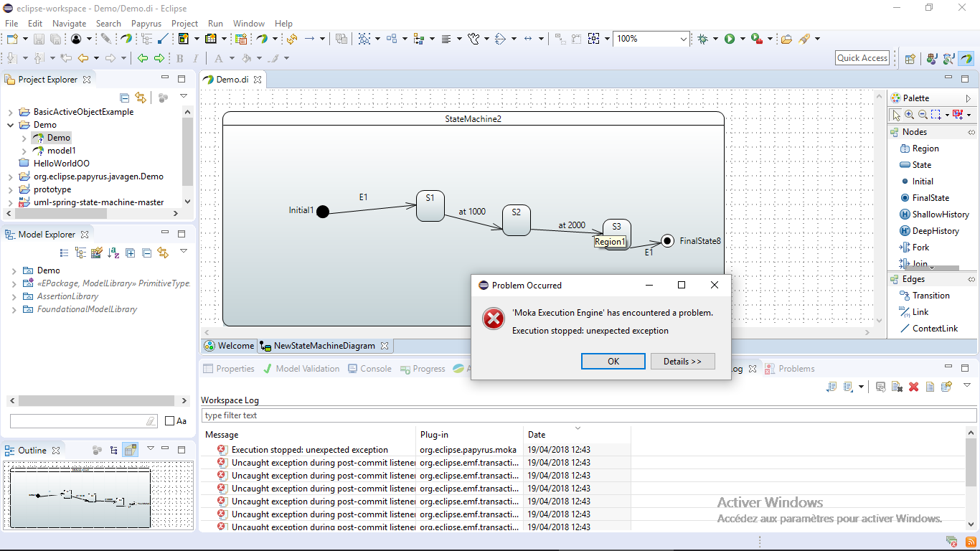Viewport: 980px width, 551px height.
Task: Switch to the Model Validation tab
Action: 301,369
